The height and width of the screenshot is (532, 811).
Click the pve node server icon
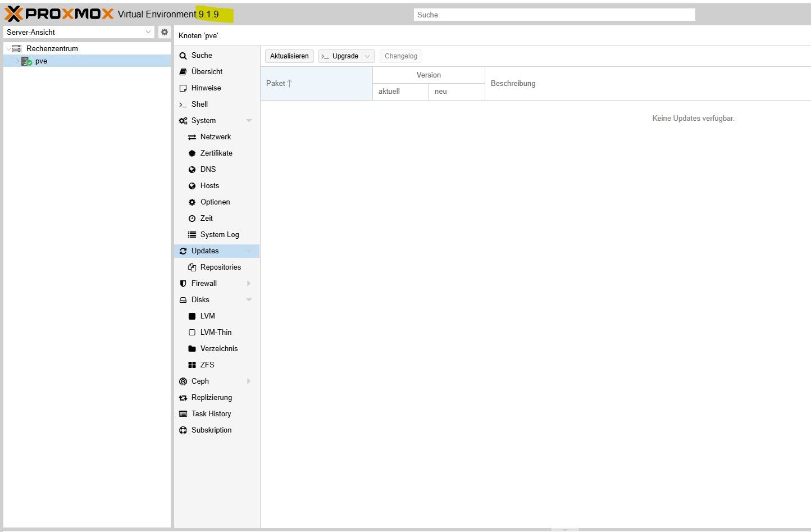(26, 61)
